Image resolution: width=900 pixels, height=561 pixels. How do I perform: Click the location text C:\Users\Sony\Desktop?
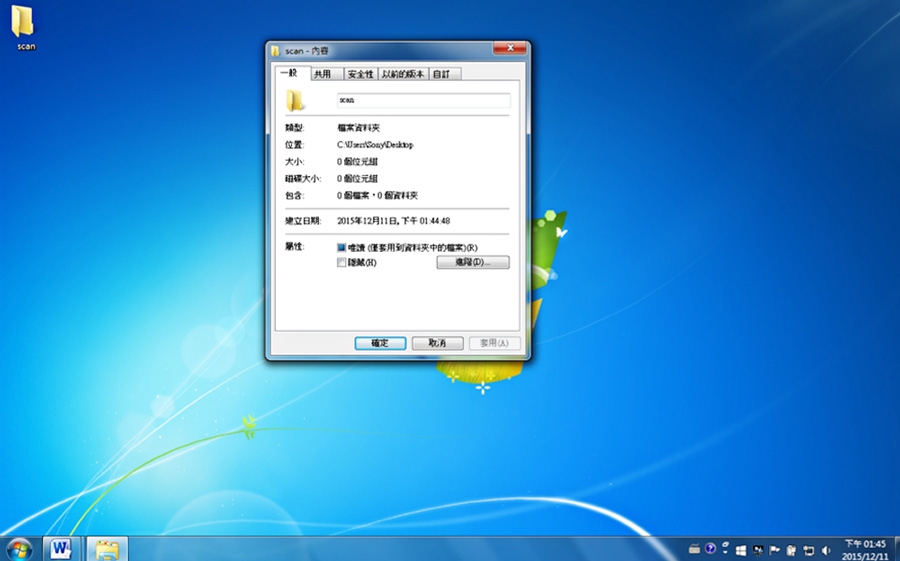point(375,145)
